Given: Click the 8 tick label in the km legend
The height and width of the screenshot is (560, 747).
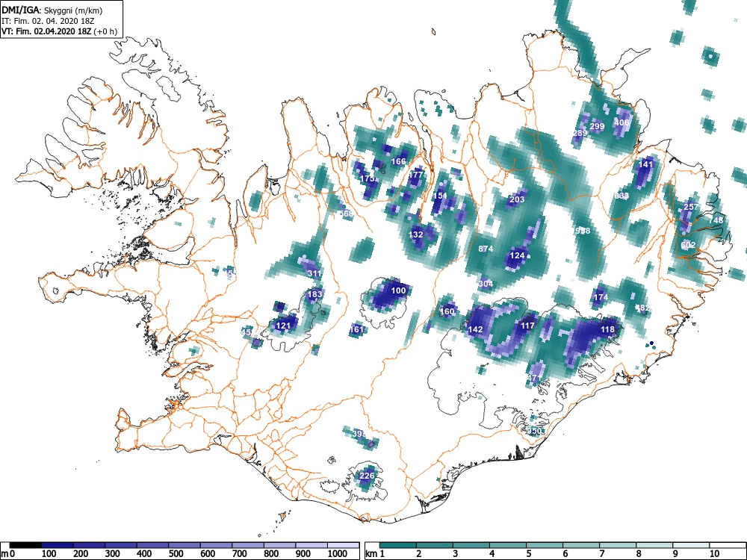Looking at the screenshot, I should click(639, 554).
